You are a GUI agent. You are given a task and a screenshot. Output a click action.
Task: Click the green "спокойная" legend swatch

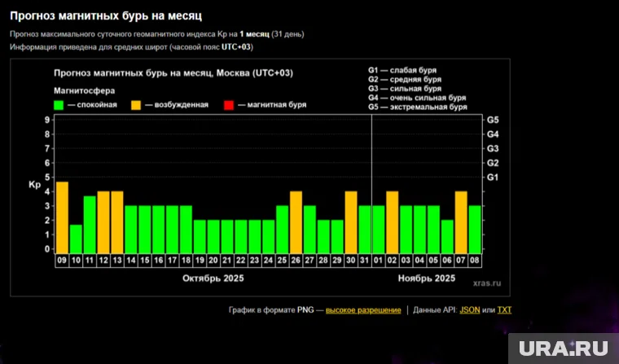59,105
